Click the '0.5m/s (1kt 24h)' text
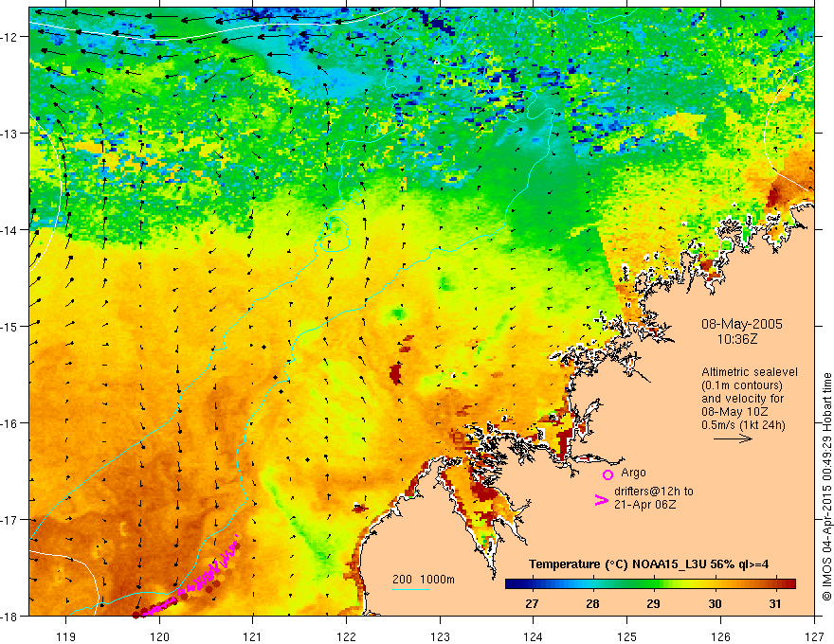The image size is (834, 644). [x=743, y=425]
